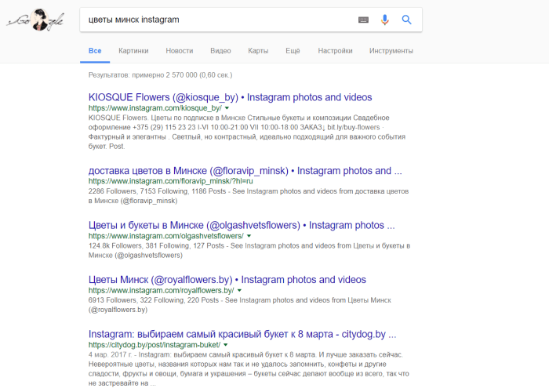The height and width of the screenshot is (392, 549).
Task: Click snippet '124.8k Followers, 381 Following, 127 Posts'
Action: click(x=156, y=245)
